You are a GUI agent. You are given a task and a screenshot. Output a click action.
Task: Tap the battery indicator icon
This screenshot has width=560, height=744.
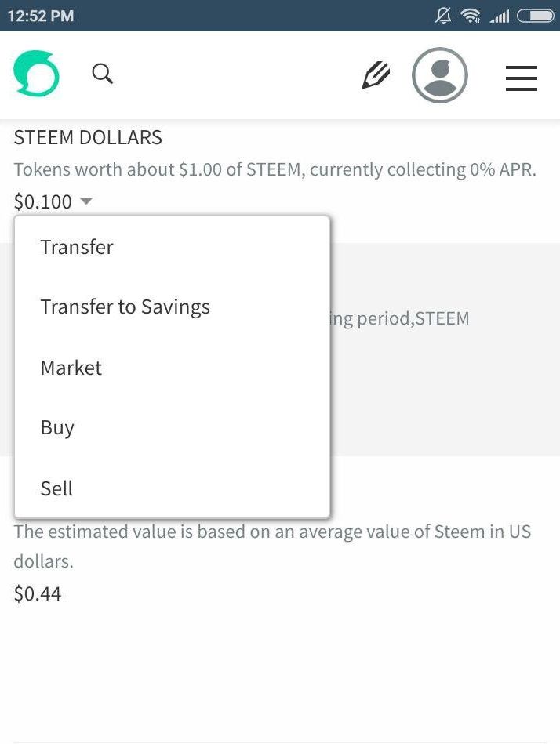click(535, 15)
